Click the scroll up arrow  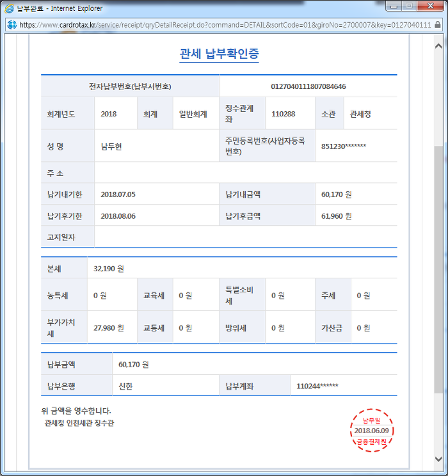(438, 46)
